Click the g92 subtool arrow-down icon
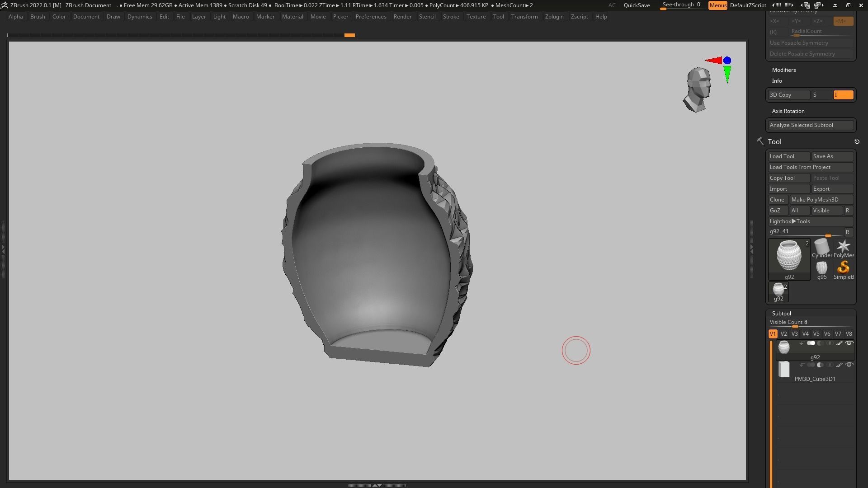This screenshot has height=488, width=868. tap(802, 343)
